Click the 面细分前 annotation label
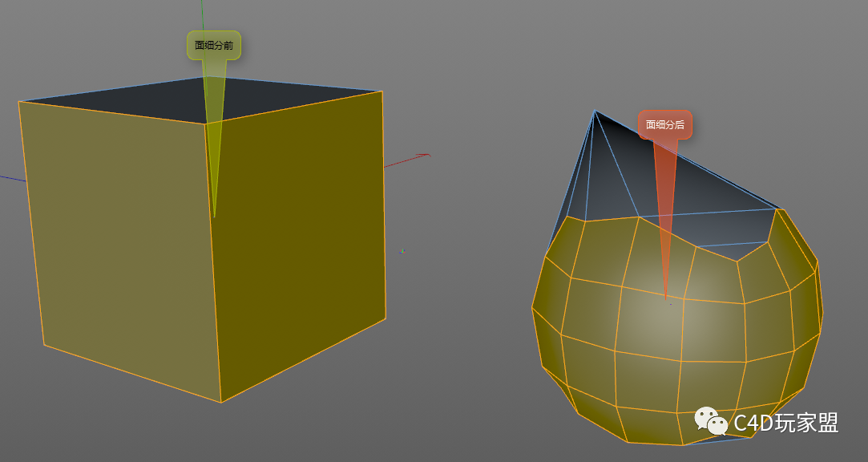Image resolution: width=868 pixels, height=462 pixels. tap(214, 46)
